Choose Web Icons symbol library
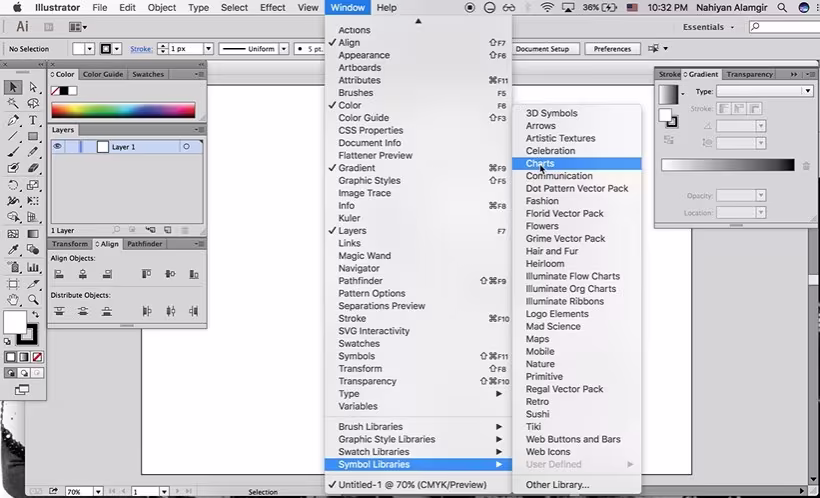 [576, 452]
